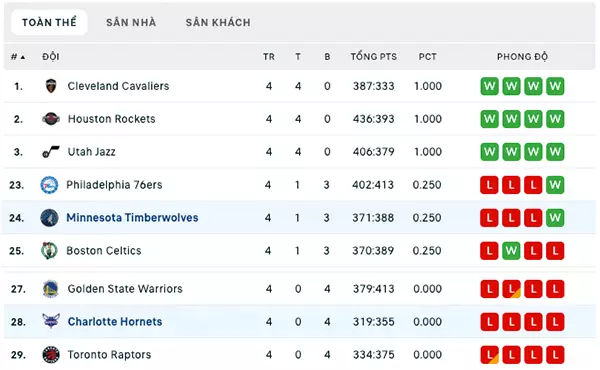Sort standings by the PCT column header
This screenshot has height=370, width=600.
tap(427, 57)
